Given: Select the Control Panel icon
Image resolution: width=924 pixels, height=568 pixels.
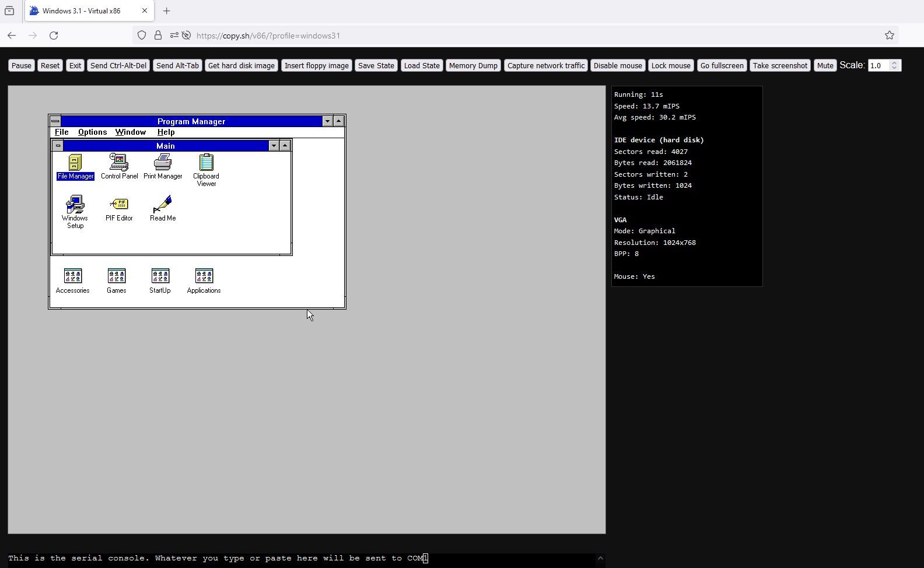Looking at the screenshot, I should [x=119, y=167].
